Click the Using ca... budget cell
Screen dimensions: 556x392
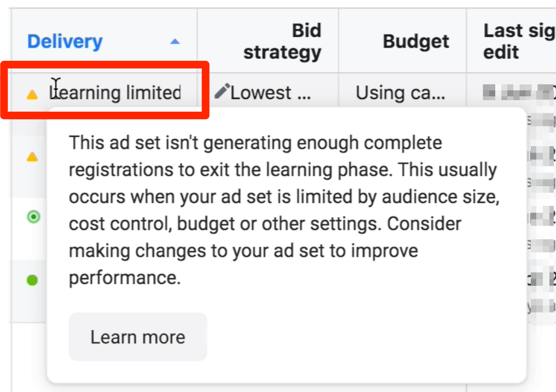coord(401,93)
